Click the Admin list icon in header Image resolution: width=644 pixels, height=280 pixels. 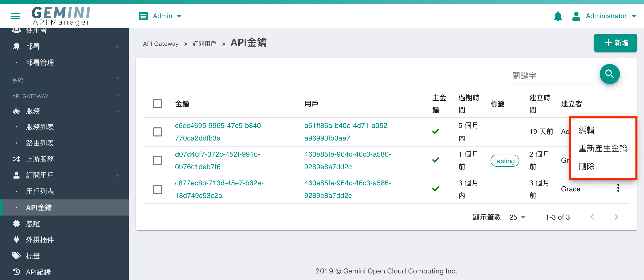point(143,16)
